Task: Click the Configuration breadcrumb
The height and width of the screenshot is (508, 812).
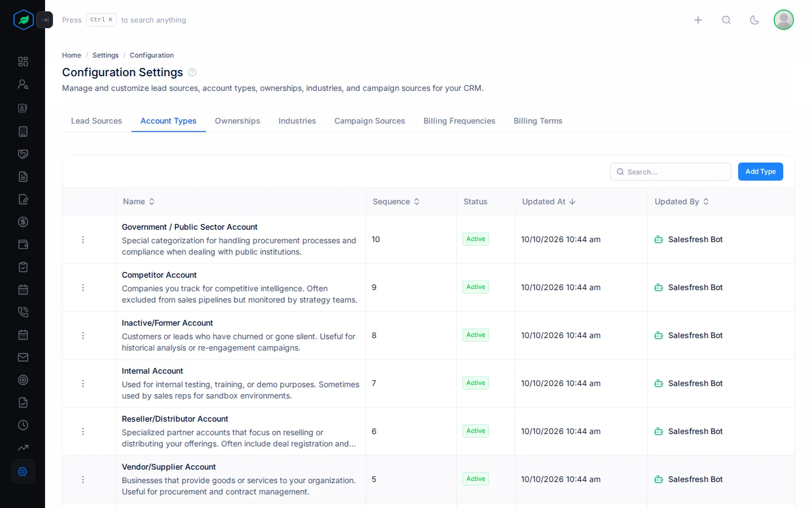Action: coord(152,55)
